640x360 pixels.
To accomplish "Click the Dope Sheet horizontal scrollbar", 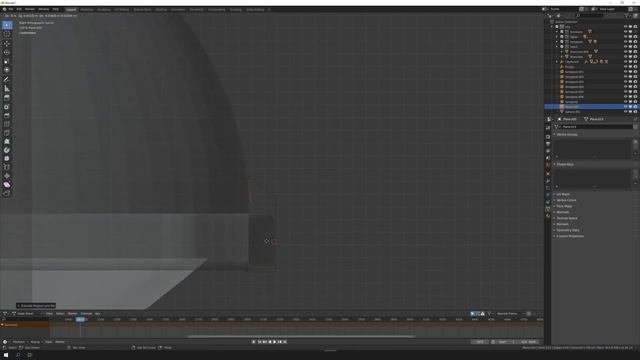I will pos(301,336).
